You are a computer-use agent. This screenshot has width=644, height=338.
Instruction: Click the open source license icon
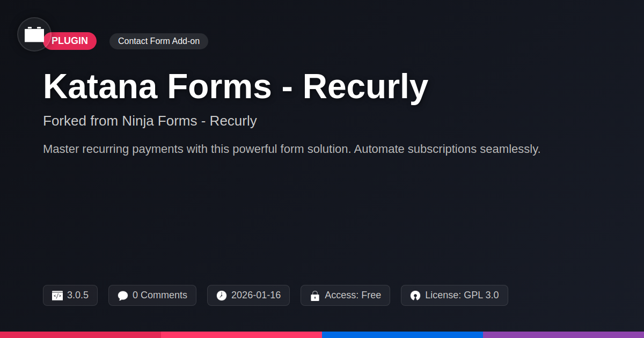click(415, 296)
